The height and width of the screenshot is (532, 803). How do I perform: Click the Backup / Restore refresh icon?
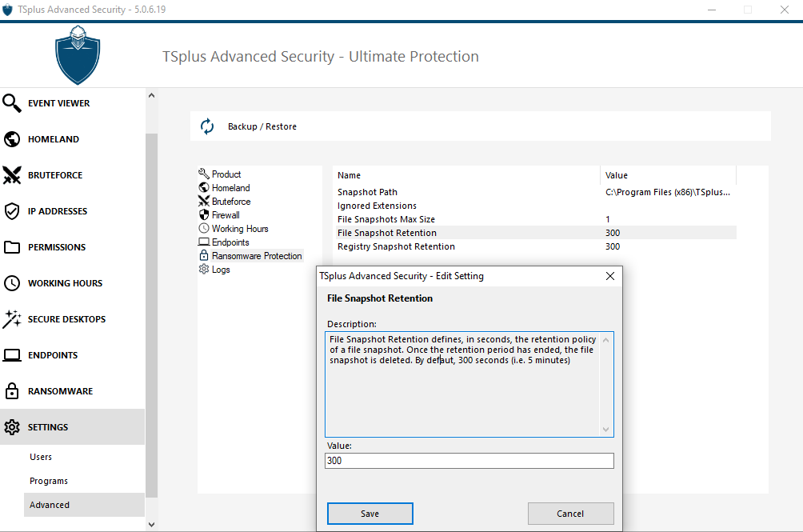tap(207, 126)
